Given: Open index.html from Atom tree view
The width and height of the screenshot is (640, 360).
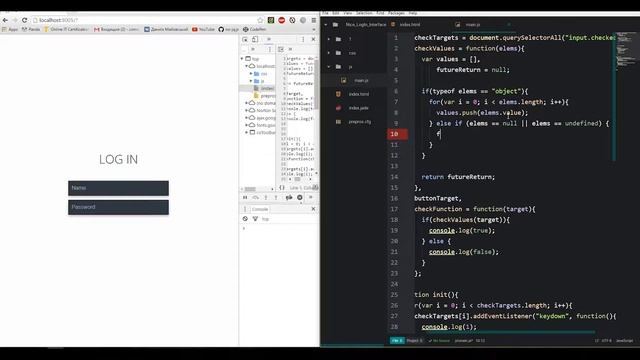Looking at the screenshot, I should 358,94.
